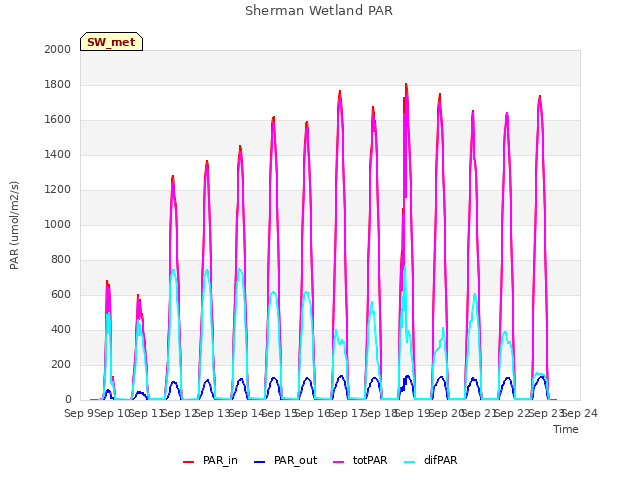
Task: Click the first small peak near Sep 10
Action: pyautogui.click(x=107, y=282)
